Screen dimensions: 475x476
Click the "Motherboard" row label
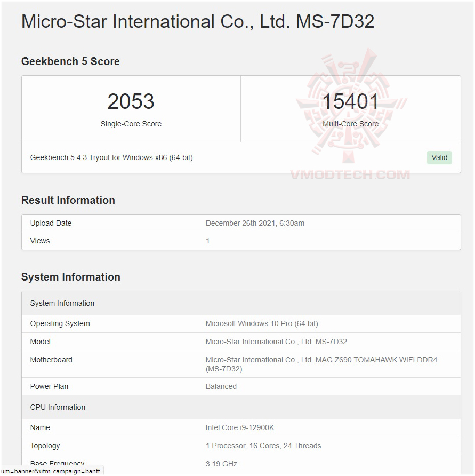(x=51, y=360)
